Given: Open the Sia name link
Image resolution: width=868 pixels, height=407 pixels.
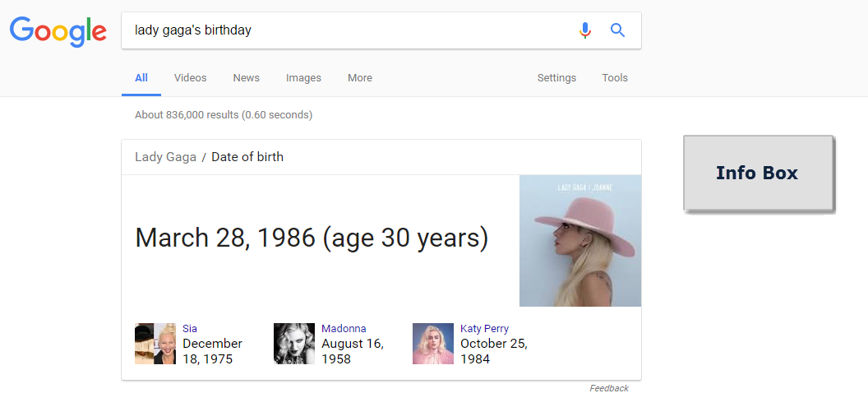Looking at the screenshot, I should coord(190,329).
